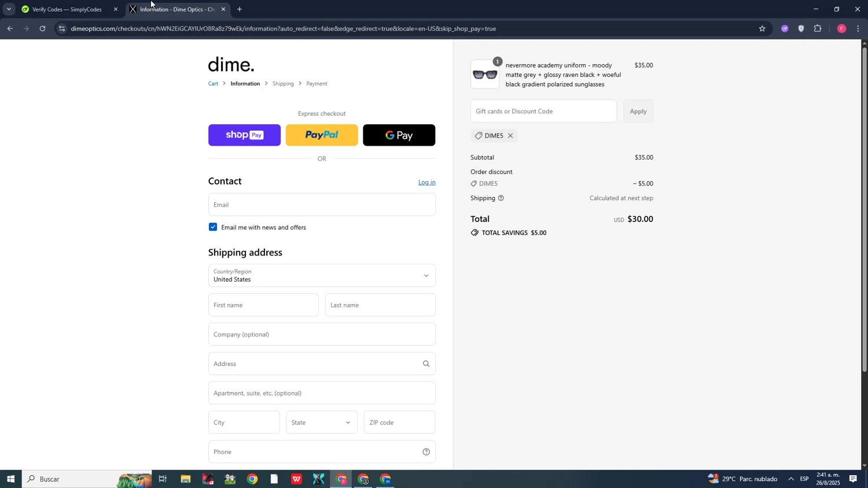Click the TOTAL SAVINGS $5.00 text
Viewport: 868px width, 488px height.
(514, 233)
